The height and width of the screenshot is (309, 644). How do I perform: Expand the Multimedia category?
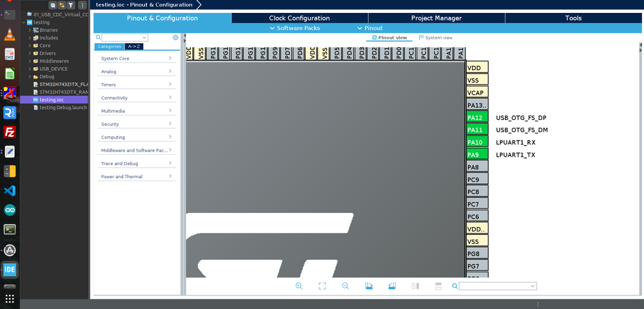pyautogui.click(x=137, y=111)
